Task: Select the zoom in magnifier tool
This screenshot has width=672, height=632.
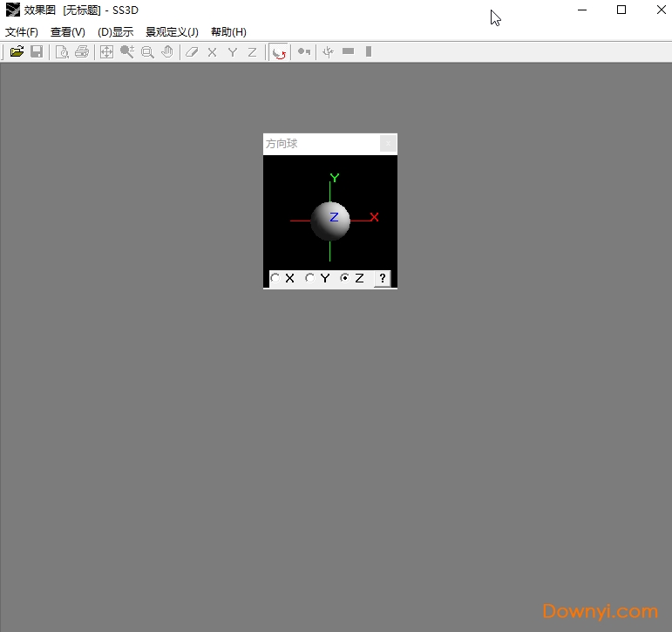Action: (127, 52)
